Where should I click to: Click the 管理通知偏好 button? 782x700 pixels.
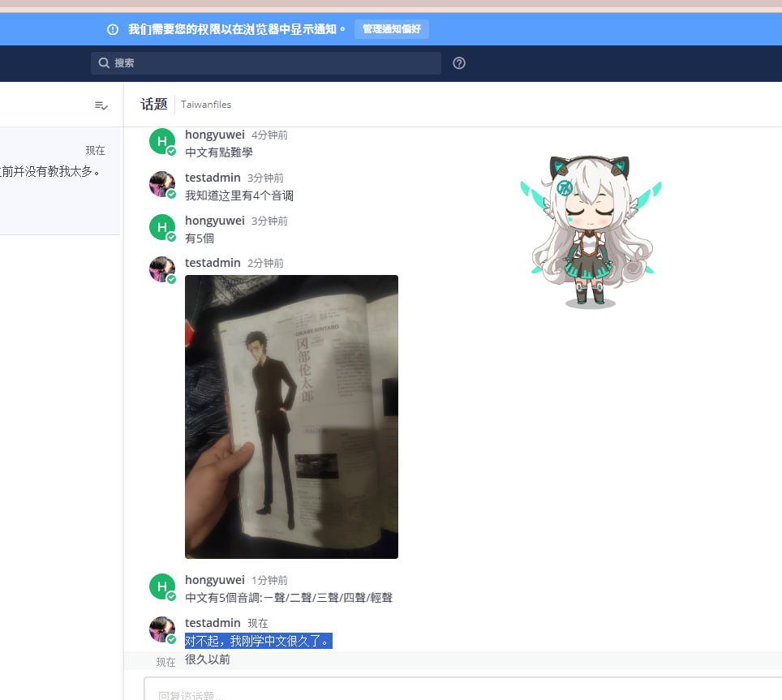(392, 29)
